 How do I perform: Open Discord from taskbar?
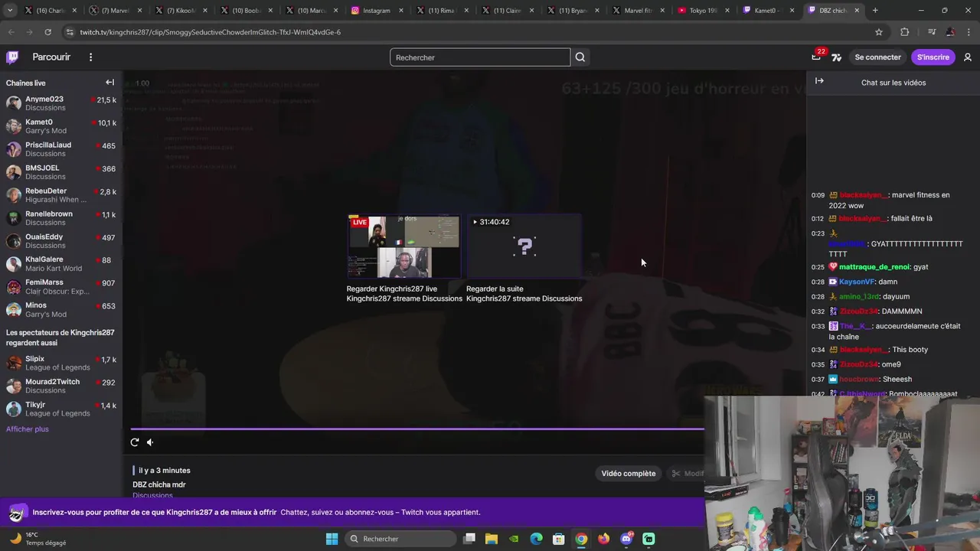click(x=626, y=539)
